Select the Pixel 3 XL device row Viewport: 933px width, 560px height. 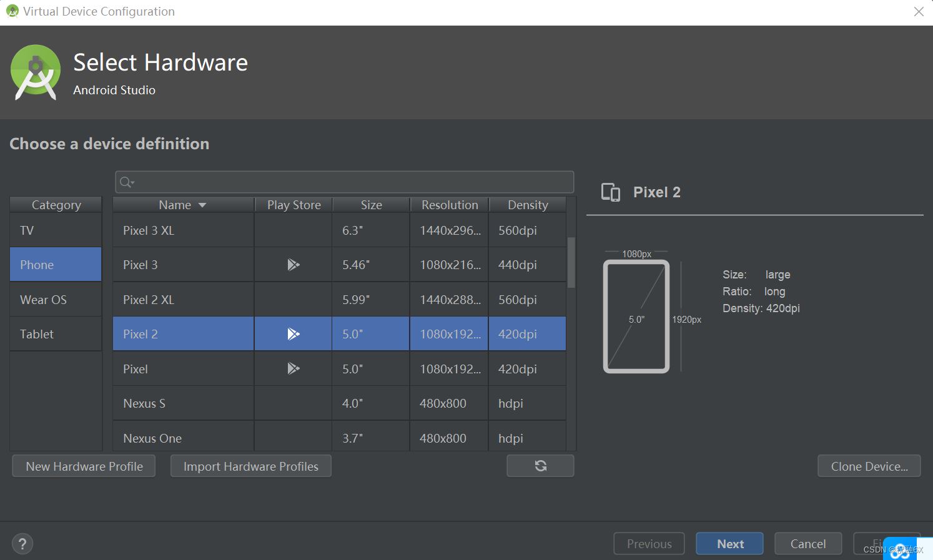pyautogui.click(x=340, y=230)
